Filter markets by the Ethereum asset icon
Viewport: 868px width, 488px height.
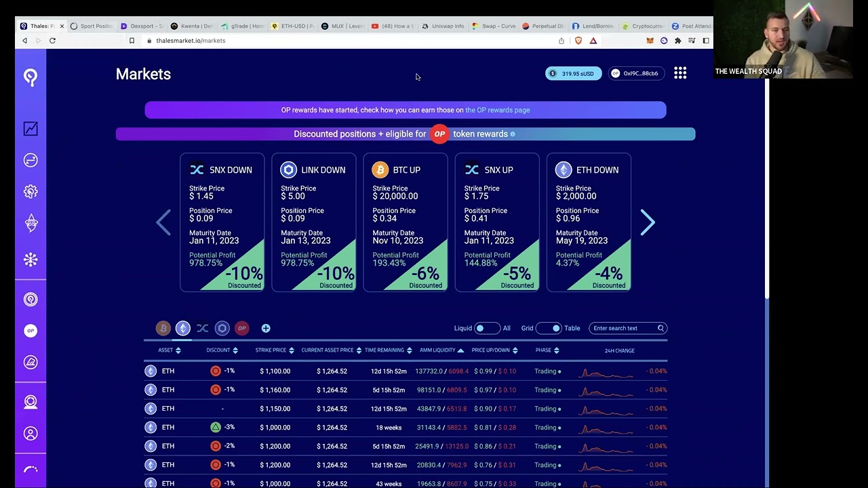click(183, 328)
